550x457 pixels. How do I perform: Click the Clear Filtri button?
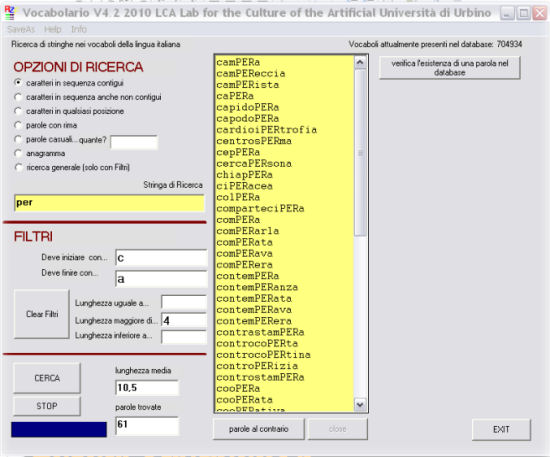(x=42, y=314)
